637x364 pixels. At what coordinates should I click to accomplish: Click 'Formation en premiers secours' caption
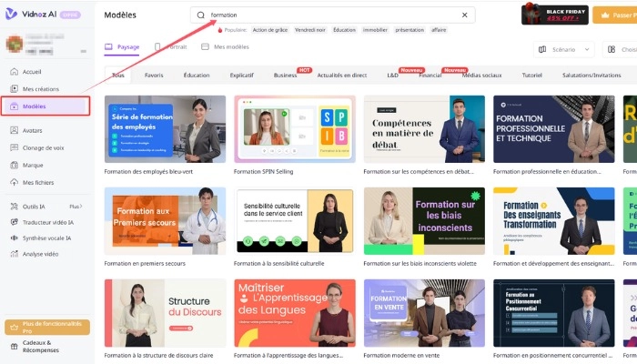[145, 263]
